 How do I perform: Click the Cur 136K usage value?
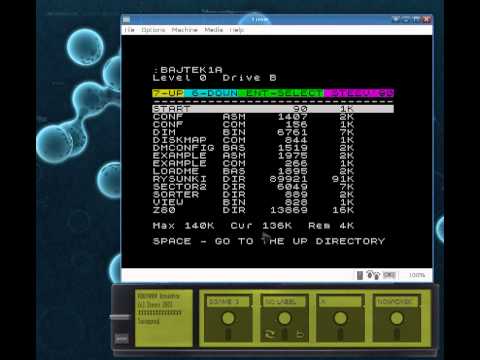coord(261,226)
